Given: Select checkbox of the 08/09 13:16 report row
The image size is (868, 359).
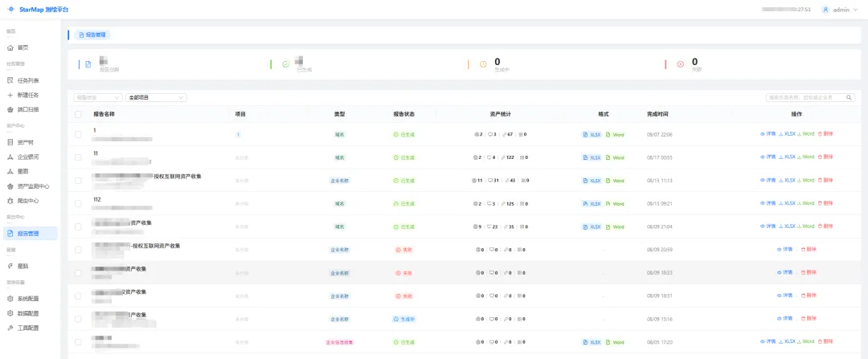Looking at the screenshot, I should (78, 319).
